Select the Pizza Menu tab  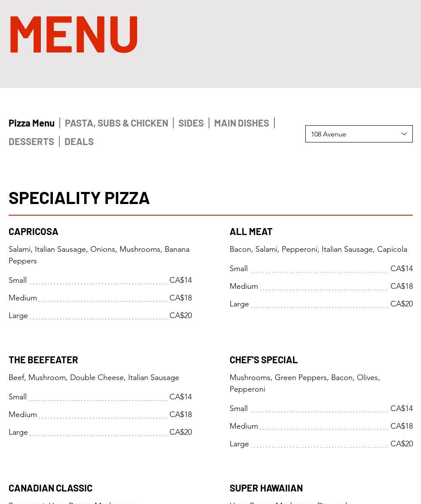(x=31, y=123)
